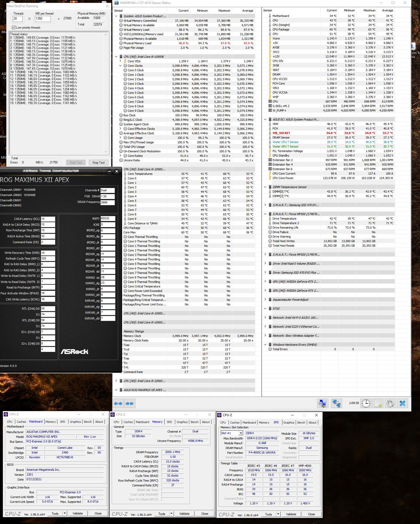Click the HWiNFO collapse columns arrows button
Viewport: 420px width, 524px height.
coord(129,403)
